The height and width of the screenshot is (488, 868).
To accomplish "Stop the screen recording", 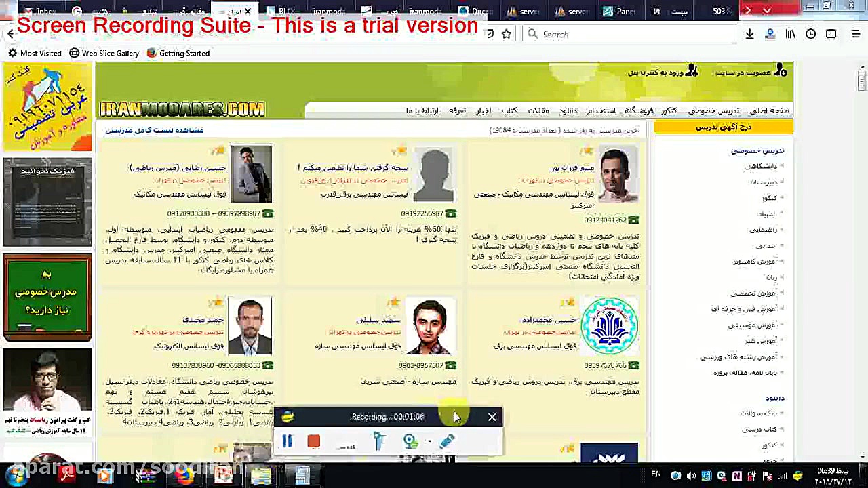I will click(313, 441).
